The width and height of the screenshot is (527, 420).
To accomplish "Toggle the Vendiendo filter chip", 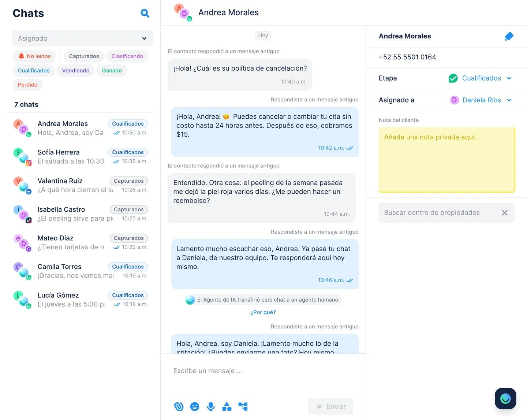I will (76, 70).
